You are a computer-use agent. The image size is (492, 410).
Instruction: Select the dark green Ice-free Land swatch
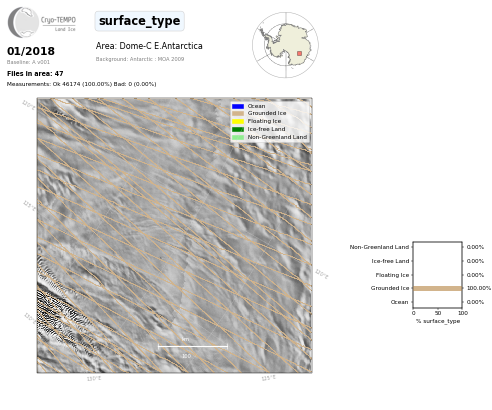point(238,129)
